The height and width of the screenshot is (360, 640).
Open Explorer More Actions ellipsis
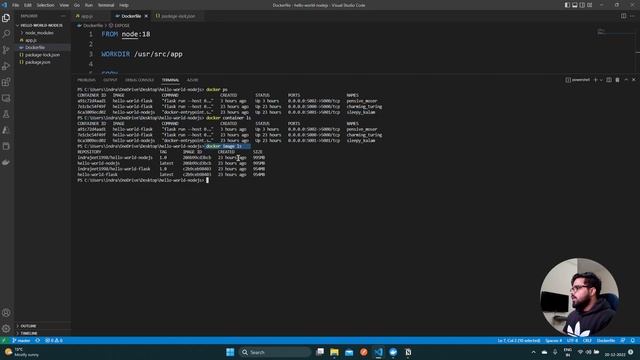tap(63, 16)
